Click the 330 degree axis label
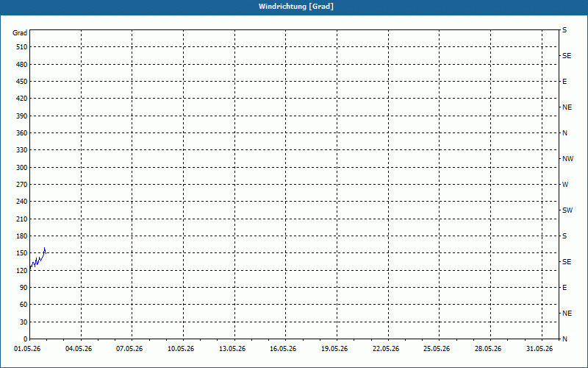 pos(22,150)
